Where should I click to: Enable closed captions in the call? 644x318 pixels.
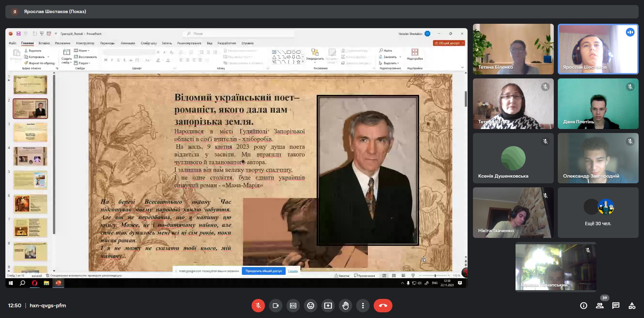click(293, 306)
